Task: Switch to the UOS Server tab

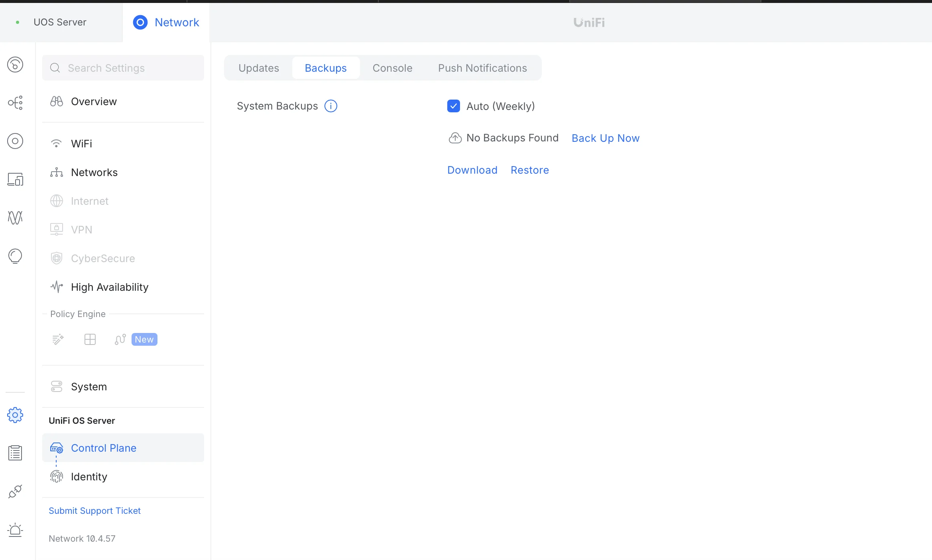Action: (61, 22)
